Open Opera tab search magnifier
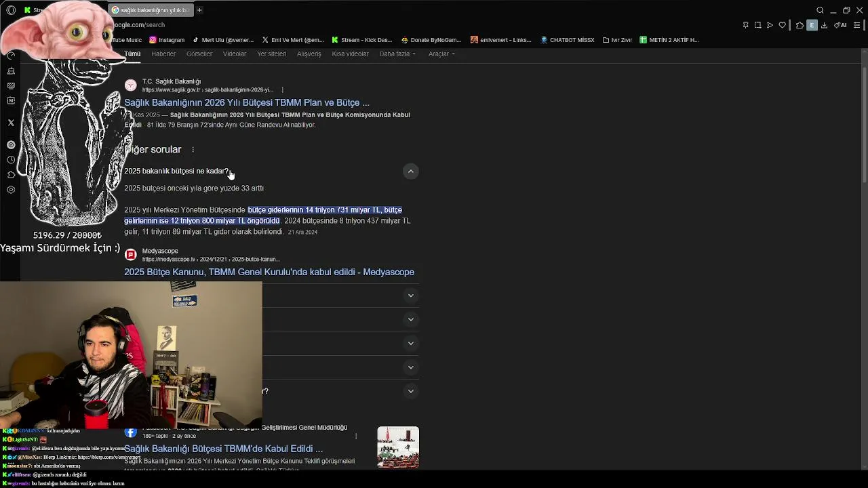Viewport: 868px width, 488px height. coord(820,10)
